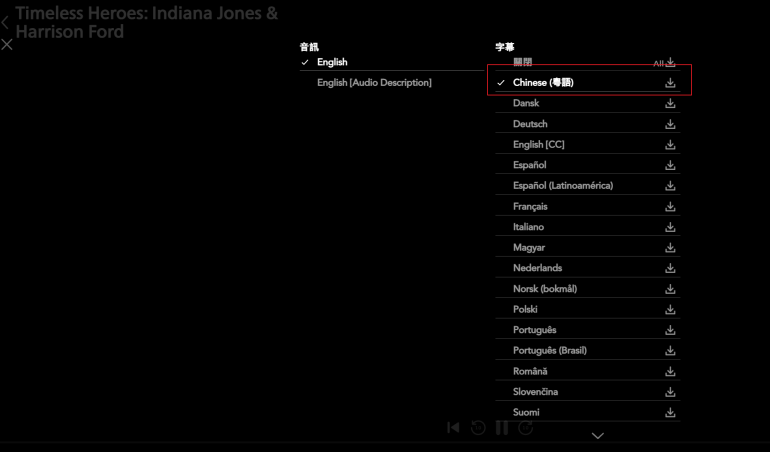
Task: Restart video with the skip-to-start button
Action: [453, 428]
